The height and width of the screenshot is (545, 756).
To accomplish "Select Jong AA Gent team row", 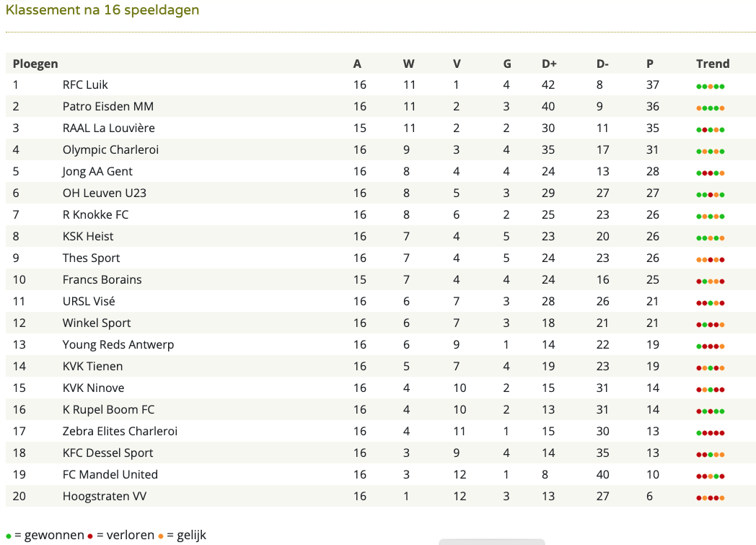I will pyautogui.click(x=381, y=171).
